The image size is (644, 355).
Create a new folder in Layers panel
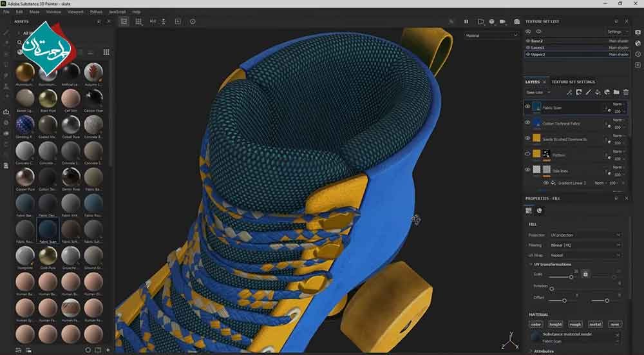pyautogui.click(x=616, y=92)
